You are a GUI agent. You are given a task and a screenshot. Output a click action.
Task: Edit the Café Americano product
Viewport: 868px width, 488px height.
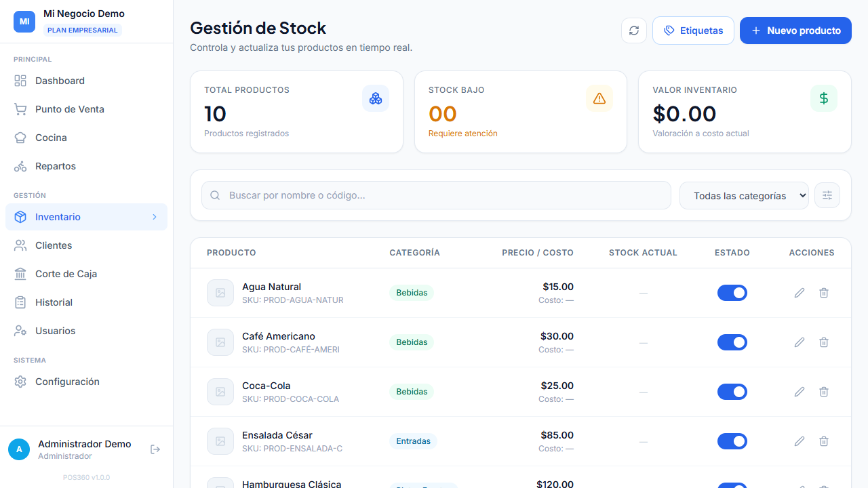click(800, 342)
